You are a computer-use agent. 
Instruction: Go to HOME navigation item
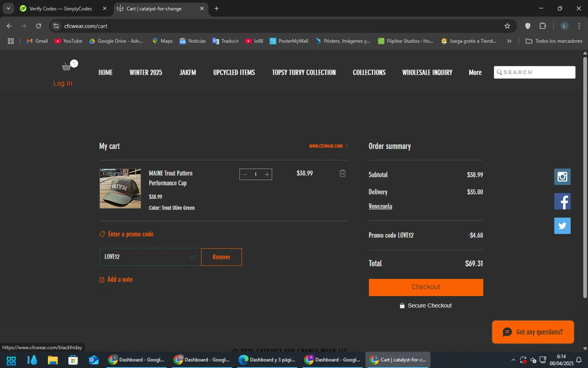105,73
